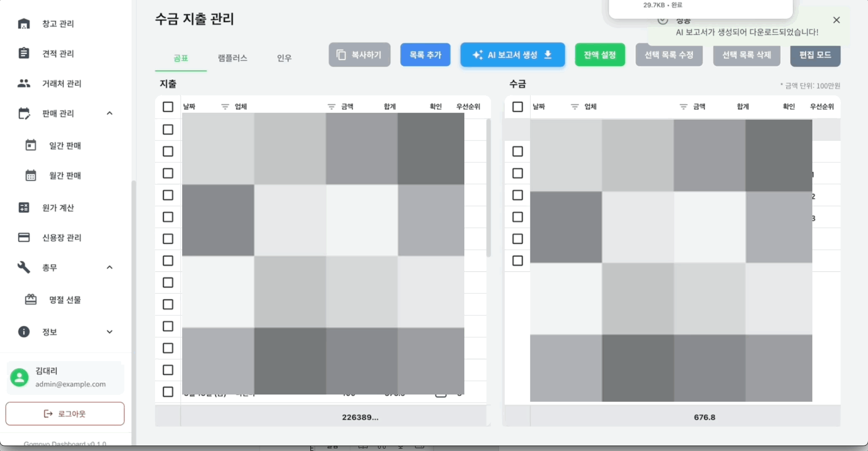The image size is (868, 451).
Task: Click the warehouse icon for 창고 관리
Action: coord(24,23)
